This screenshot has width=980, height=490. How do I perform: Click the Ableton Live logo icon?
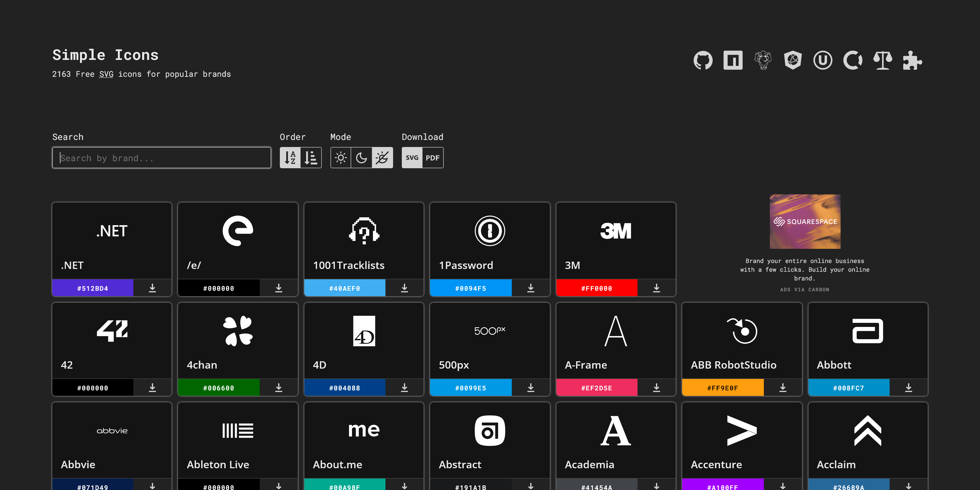(x=238, y=431)
